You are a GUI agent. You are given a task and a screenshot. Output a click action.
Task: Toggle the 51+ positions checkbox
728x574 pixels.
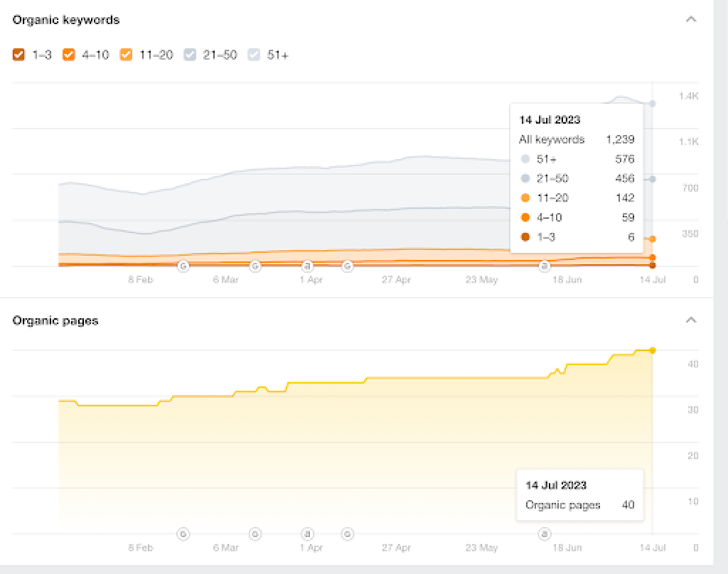tap(254, 55)
